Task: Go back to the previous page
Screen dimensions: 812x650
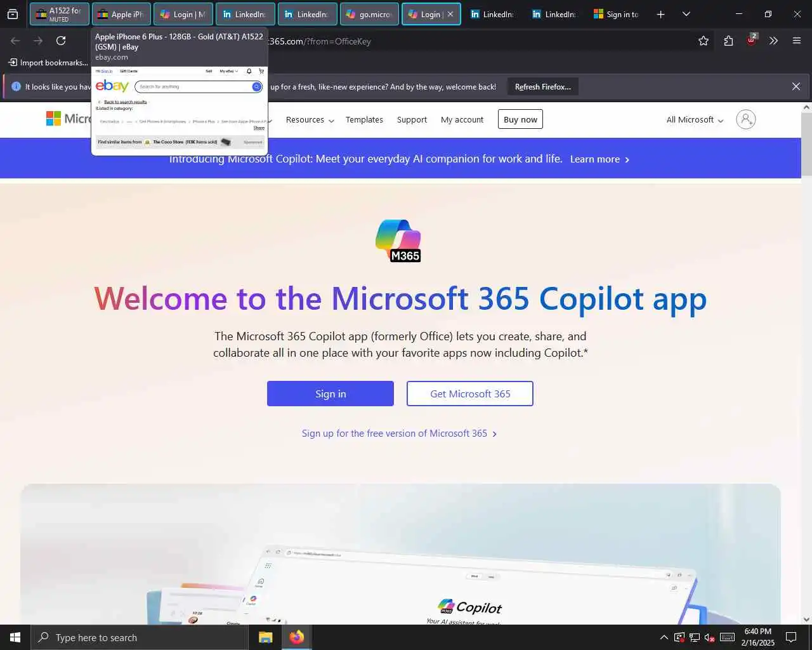Action: pyautogui.click(x=15, y=41)
